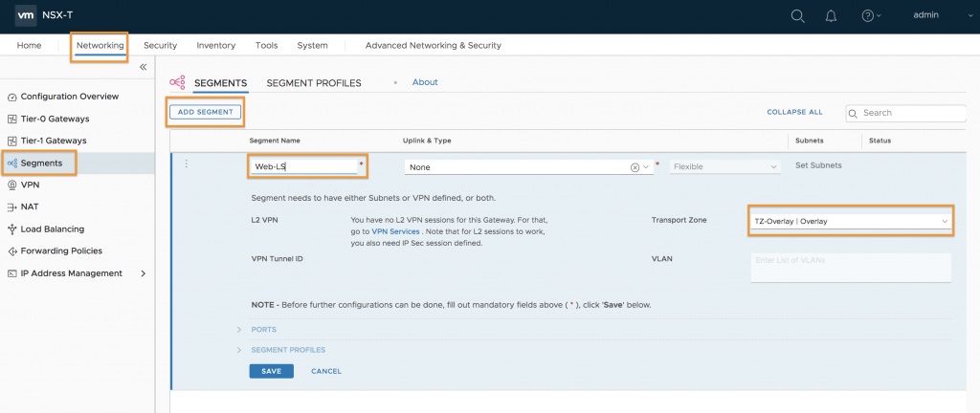Click the VMware vm logo

25,15
